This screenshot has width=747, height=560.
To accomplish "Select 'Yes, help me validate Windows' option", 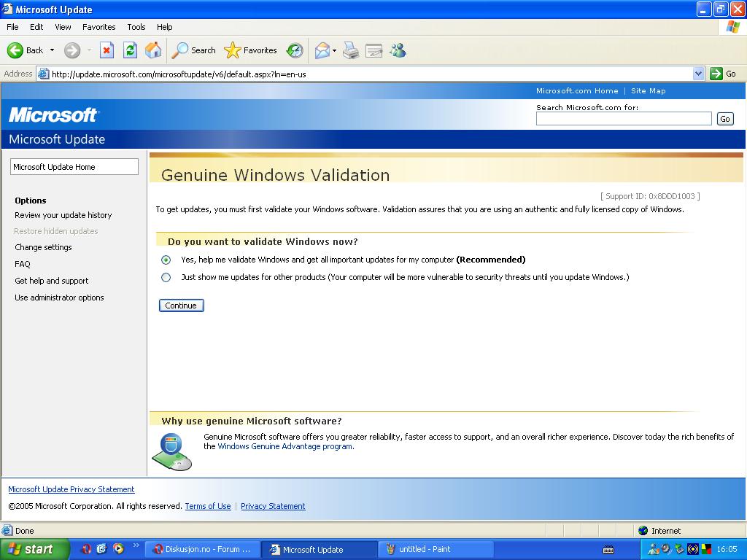I will 166,260.
